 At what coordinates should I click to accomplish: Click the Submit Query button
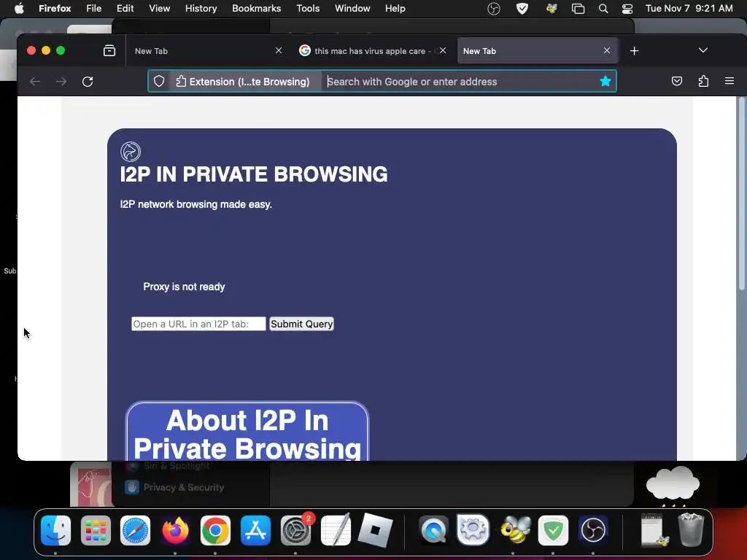point(301,324)
